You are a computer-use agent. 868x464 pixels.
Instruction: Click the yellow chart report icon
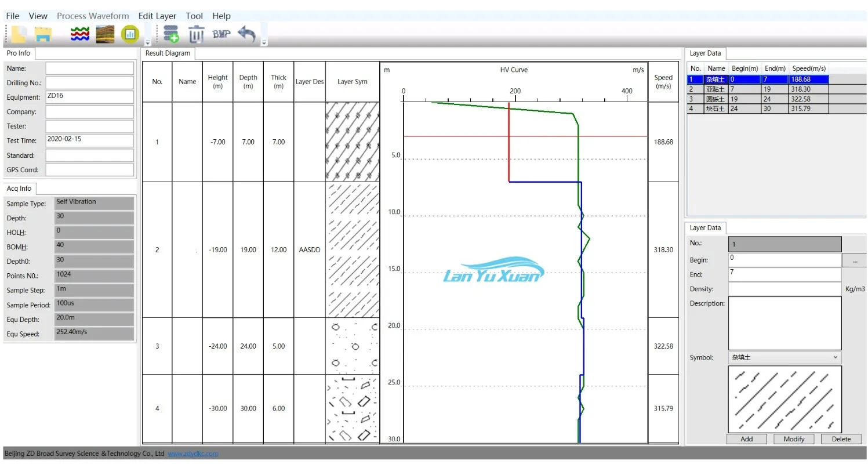[x=130, y=35]
